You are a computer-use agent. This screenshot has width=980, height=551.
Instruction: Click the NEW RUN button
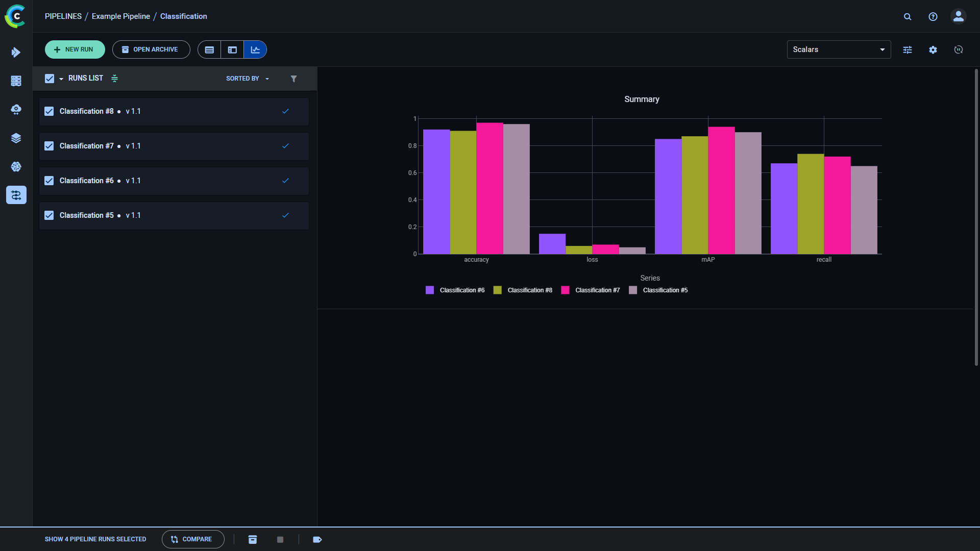pyautogui.click(x=75, y=49)
